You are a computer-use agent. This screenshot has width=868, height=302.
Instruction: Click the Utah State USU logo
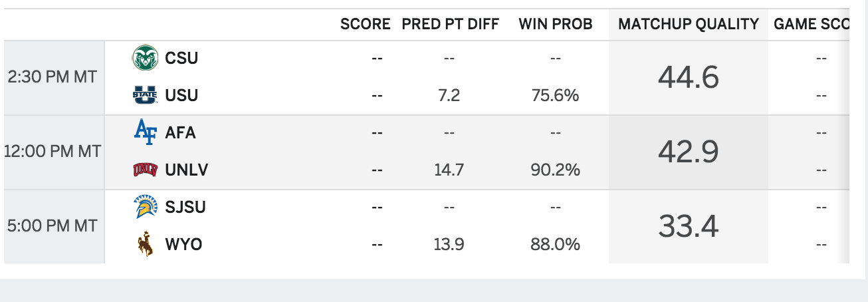tap(145, 95)
